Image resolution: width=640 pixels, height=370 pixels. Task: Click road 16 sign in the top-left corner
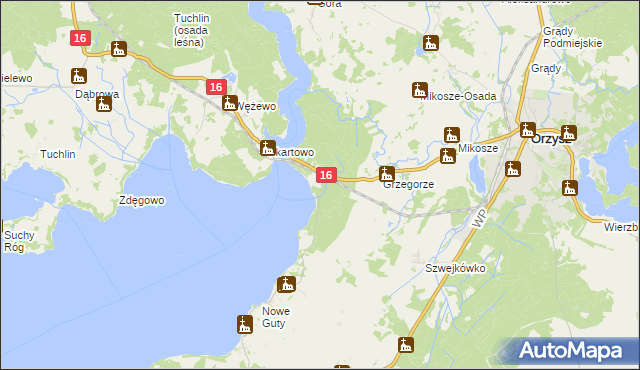point(80,38)
